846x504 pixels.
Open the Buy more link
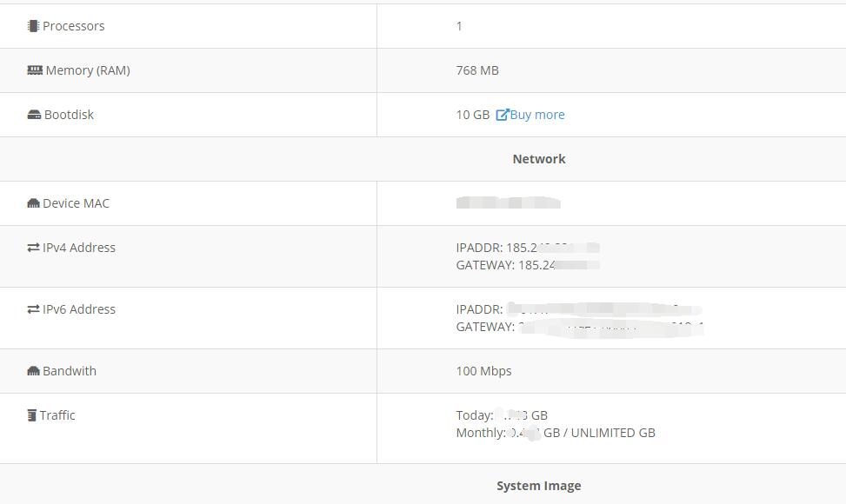point(537,115)
